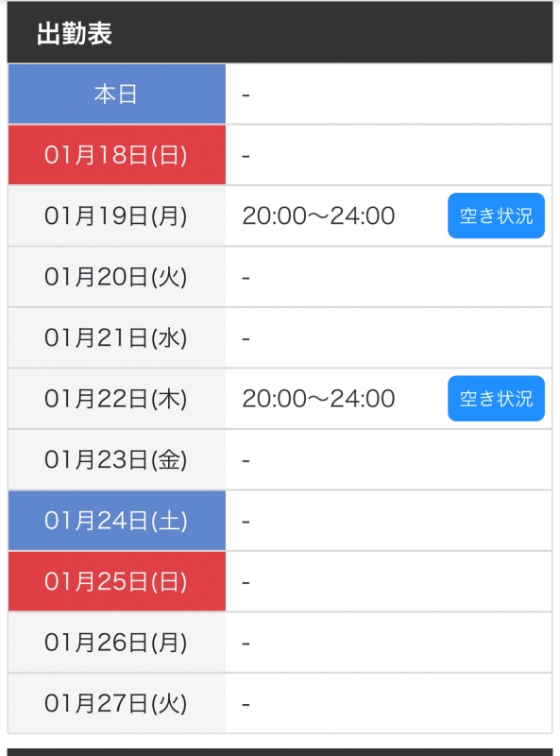Select the 01月20日(火) row

click(x=116, y=277)
